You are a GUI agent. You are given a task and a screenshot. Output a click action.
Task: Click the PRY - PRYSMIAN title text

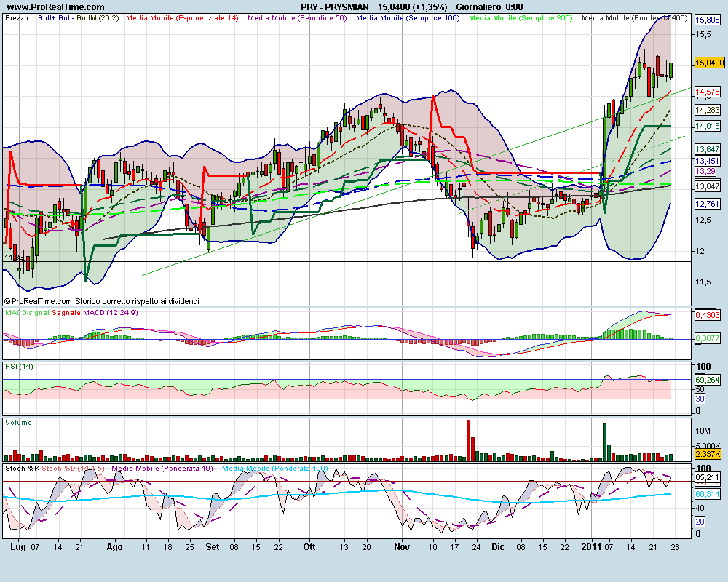coord(335,7)
